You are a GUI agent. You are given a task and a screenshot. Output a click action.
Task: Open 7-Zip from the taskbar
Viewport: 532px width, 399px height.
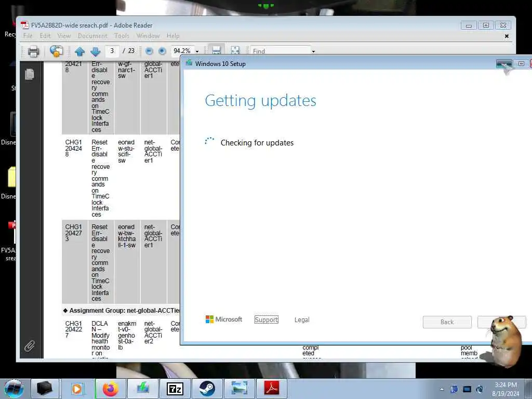point(175,389)
